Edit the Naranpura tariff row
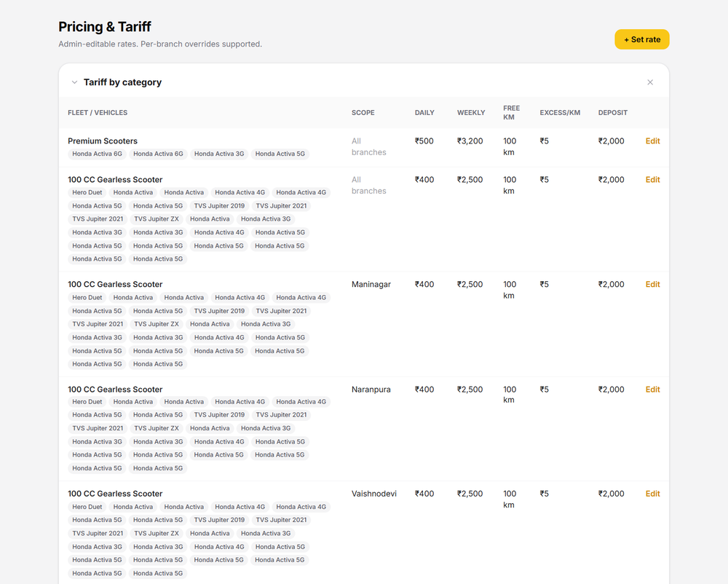 coord(652,390)
